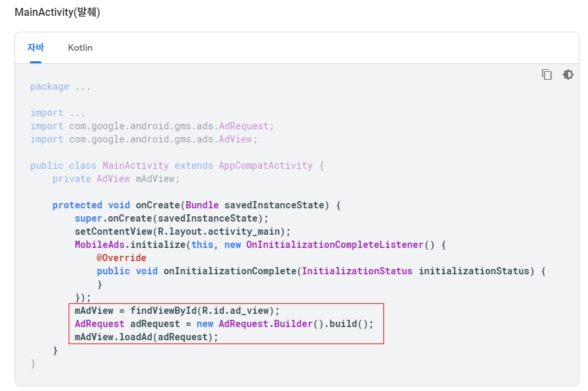Switch to the Kotlin tab
Screen dimensions: 588x391
point(81,47)
